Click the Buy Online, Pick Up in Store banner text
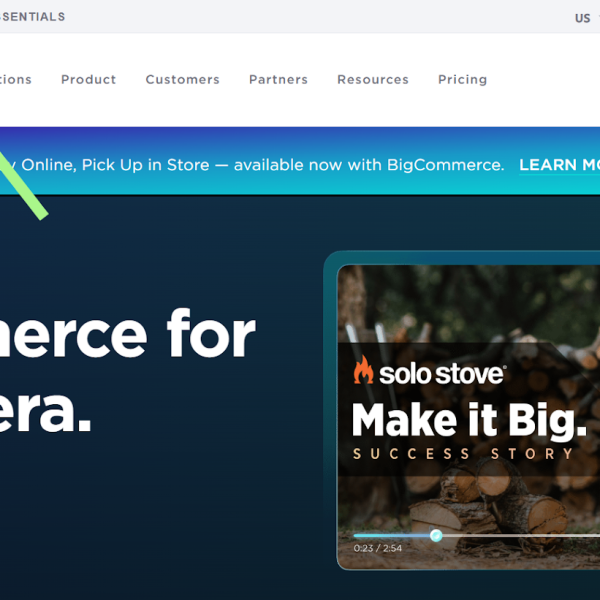This screenshot has width=600, height=600. tap(252, 165)
